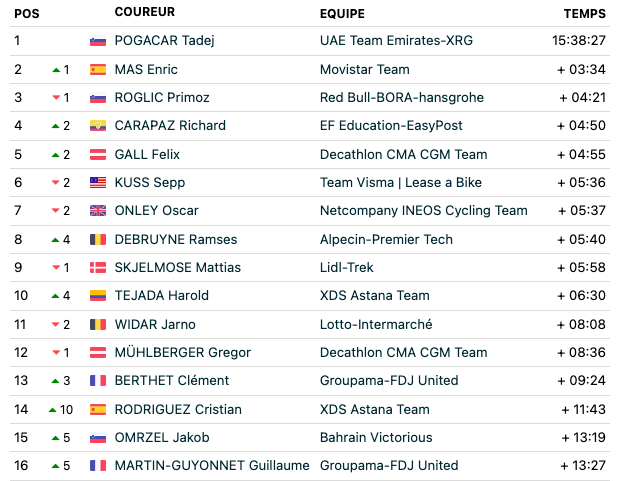620x481 pixels.
Task: Select the TEMPS column header
Action: 585,13
